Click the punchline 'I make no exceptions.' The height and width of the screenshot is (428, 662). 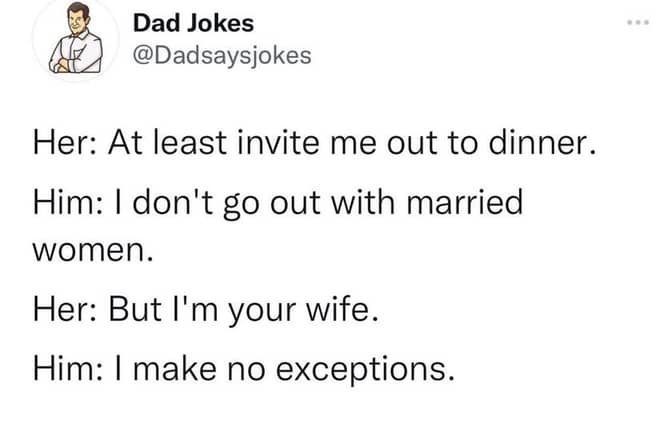[x=294, y=370]
